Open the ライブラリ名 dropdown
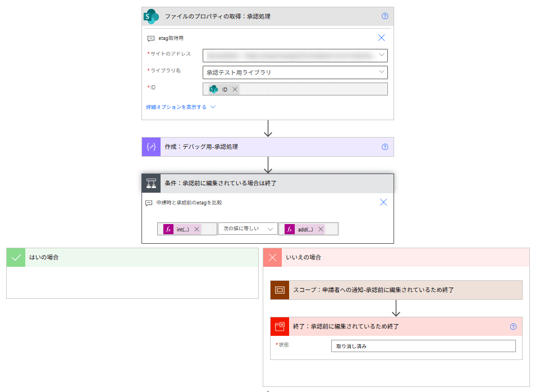This screenshot has height=392, width=535. tap(382, 72)
